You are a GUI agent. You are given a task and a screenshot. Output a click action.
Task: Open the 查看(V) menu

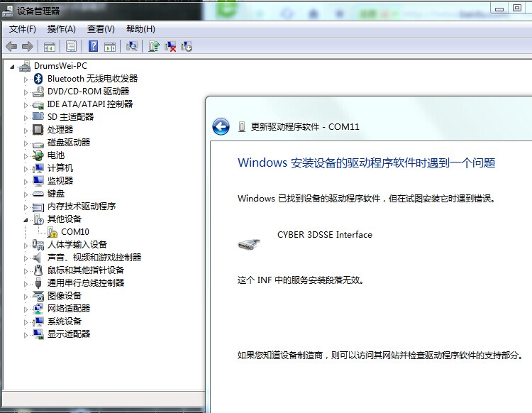(101, 29)
